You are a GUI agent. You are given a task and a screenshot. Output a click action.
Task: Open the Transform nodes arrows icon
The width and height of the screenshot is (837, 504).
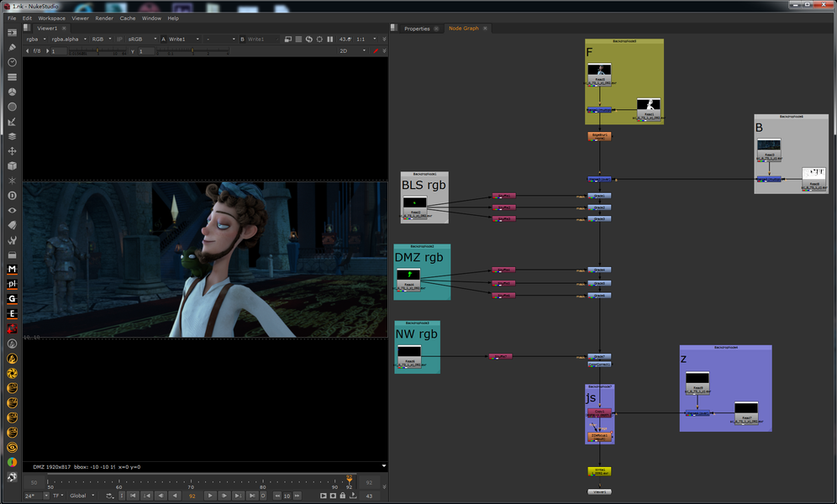point(12,151)
